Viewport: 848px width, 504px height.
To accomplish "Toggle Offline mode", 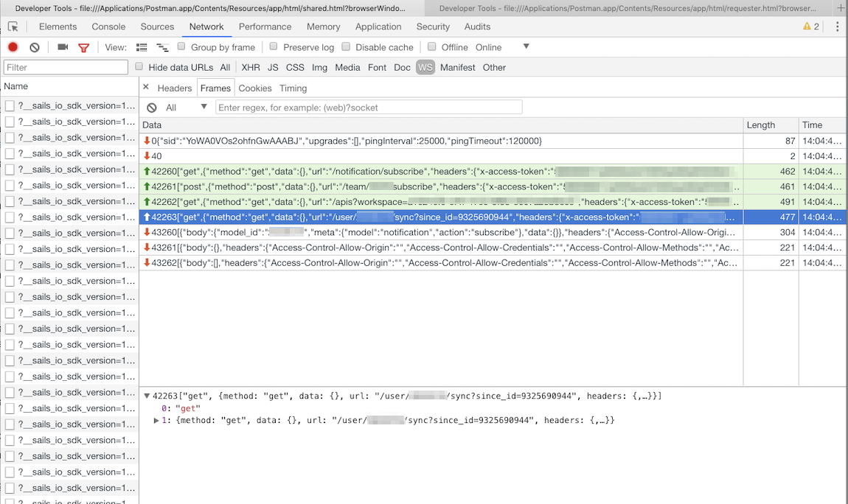I will coord(431,46).
